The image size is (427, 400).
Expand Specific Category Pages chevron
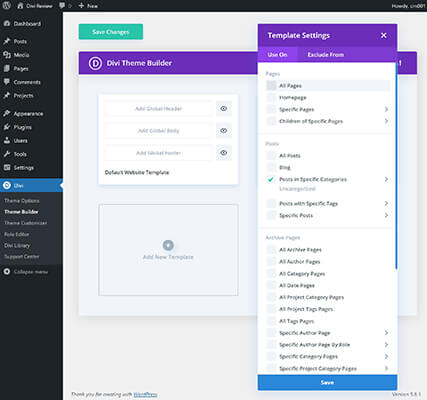pyautogui.click(x=386, y=356)
